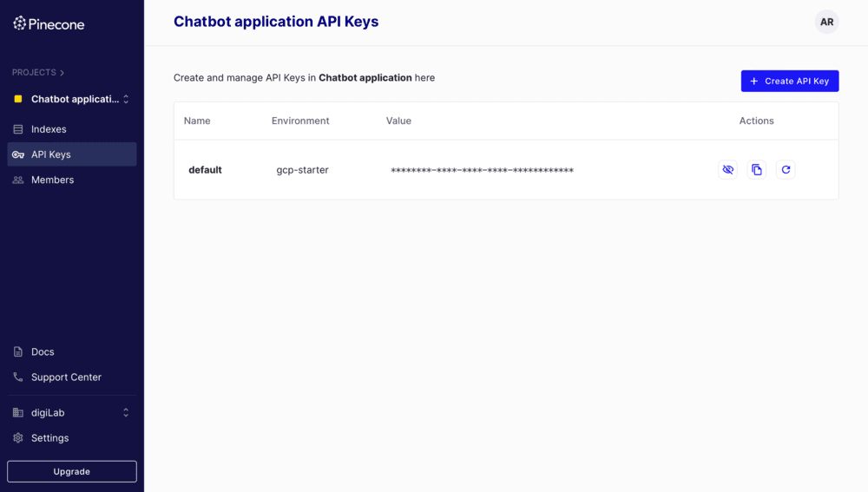The width and height of the screenshot is (868, 492).
Task: Click the digiLab building icon
Action: point(18,413)
